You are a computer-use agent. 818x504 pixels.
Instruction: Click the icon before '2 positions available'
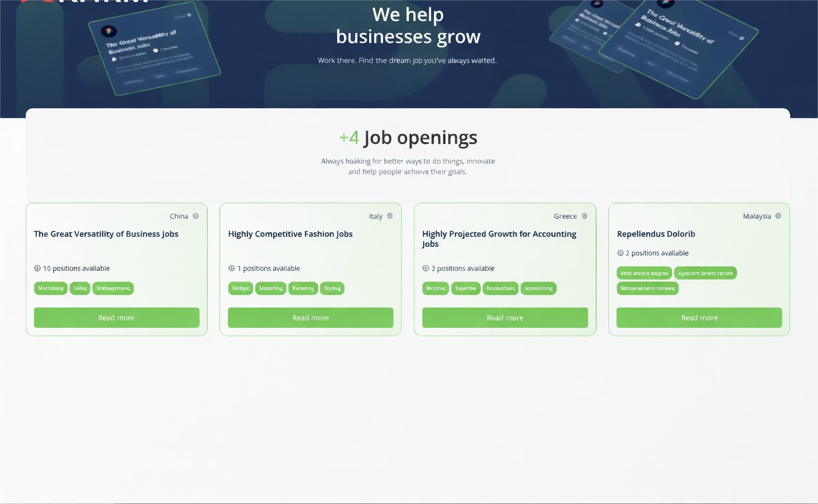tap(620, 253)
